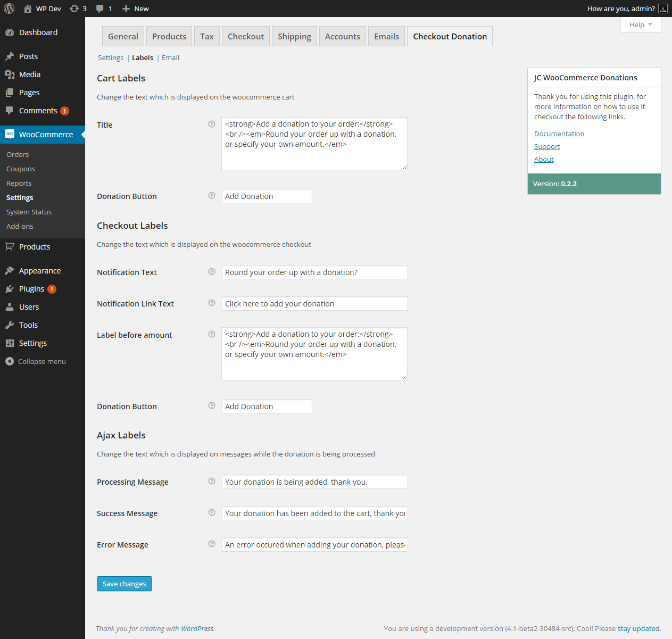This screenshot has height=639, width=672.
Task: Open the Documentation link
Action: (x=559, y=134)
